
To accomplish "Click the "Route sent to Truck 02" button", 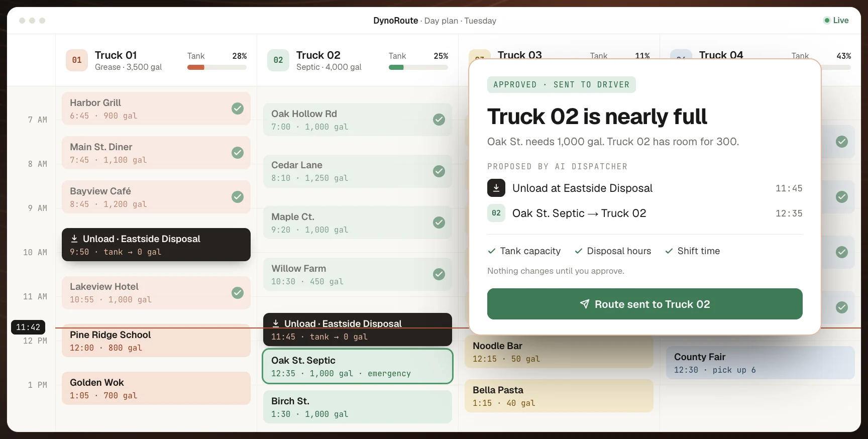I will coord(645,304).
